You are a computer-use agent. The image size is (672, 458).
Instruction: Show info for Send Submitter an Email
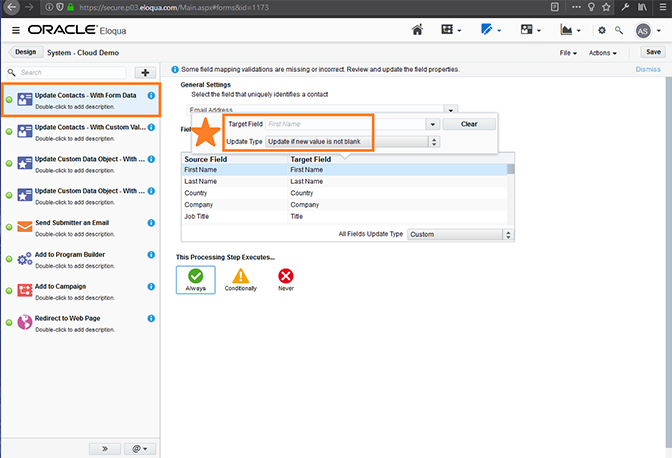[x=151, y=223]
